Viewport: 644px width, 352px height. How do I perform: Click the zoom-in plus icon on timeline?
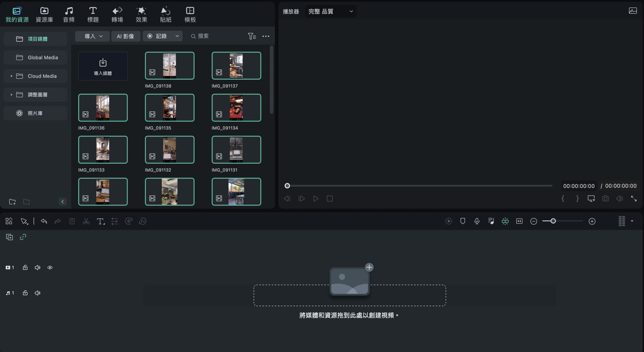click(x=592, y=221)
